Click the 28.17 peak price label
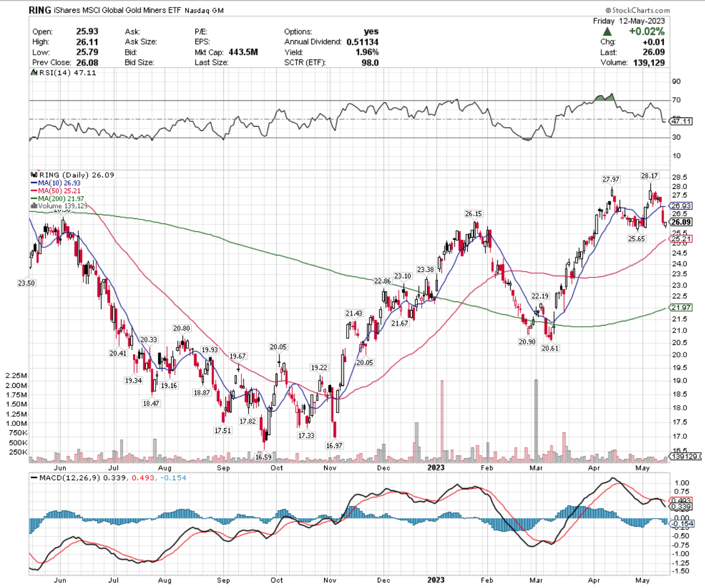The height and width of the screenshot is (588, 705). [x=649, y=175]
